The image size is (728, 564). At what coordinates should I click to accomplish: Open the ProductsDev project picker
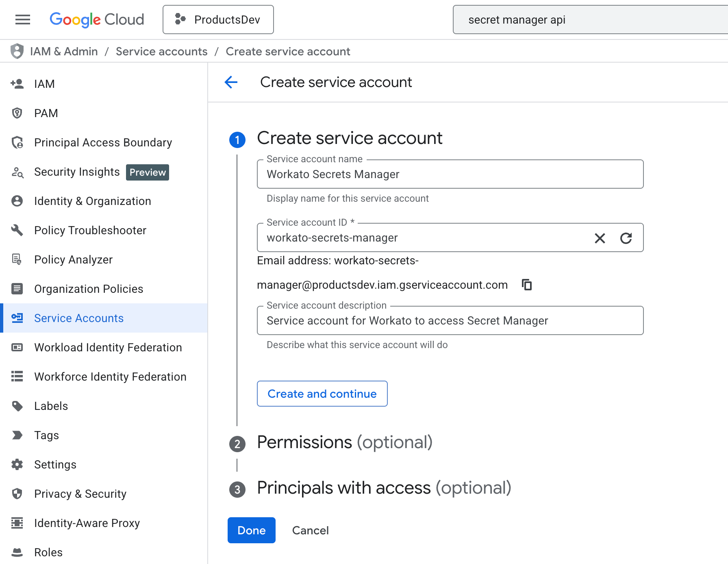pyautogui.click(x=218, y=20)
